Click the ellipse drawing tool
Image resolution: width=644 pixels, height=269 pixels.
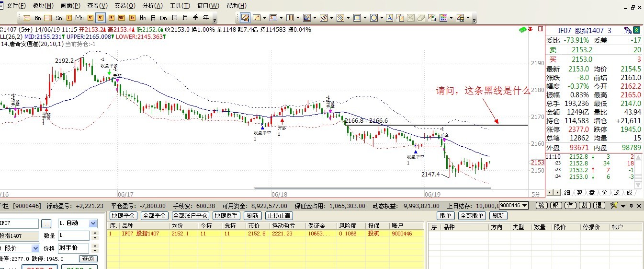coord(373,18)
